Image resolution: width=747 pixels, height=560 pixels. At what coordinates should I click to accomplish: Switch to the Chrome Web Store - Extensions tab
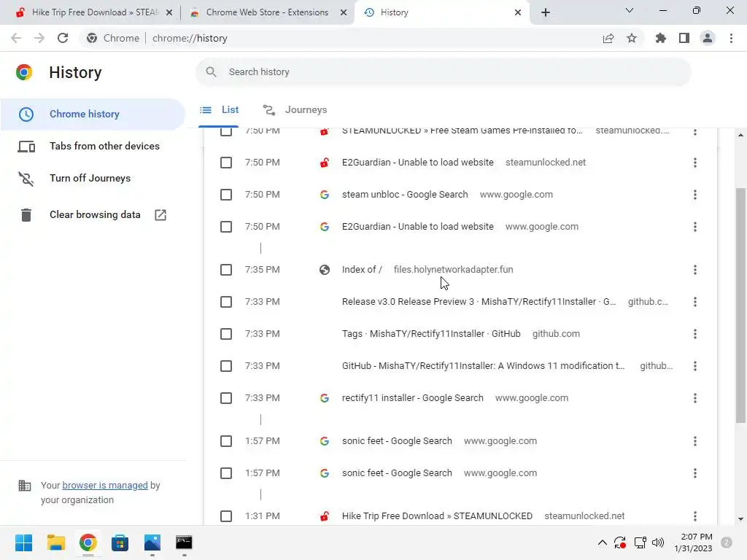[x=267, y=12]
